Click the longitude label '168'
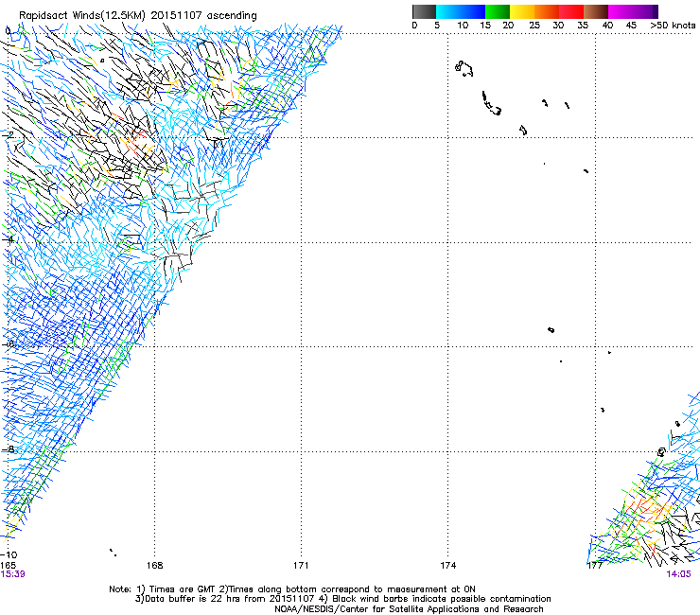The width and height of the screenshot is (700, 615). 154,566
